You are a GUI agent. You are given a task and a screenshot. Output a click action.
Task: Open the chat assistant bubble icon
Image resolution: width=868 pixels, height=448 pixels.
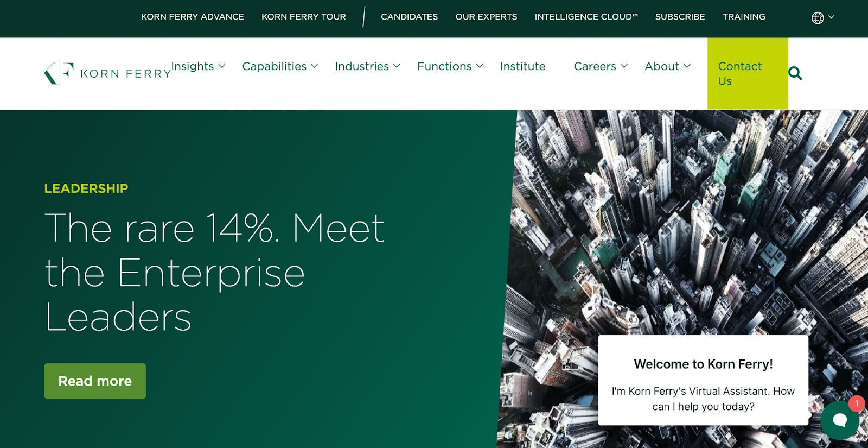coord(840,420)
